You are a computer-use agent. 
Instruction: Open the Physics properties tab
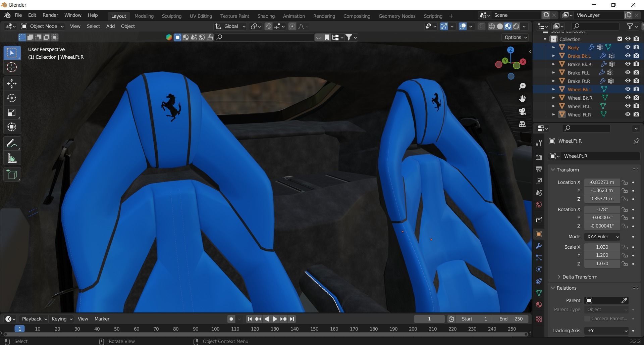[x=539, y=269]
